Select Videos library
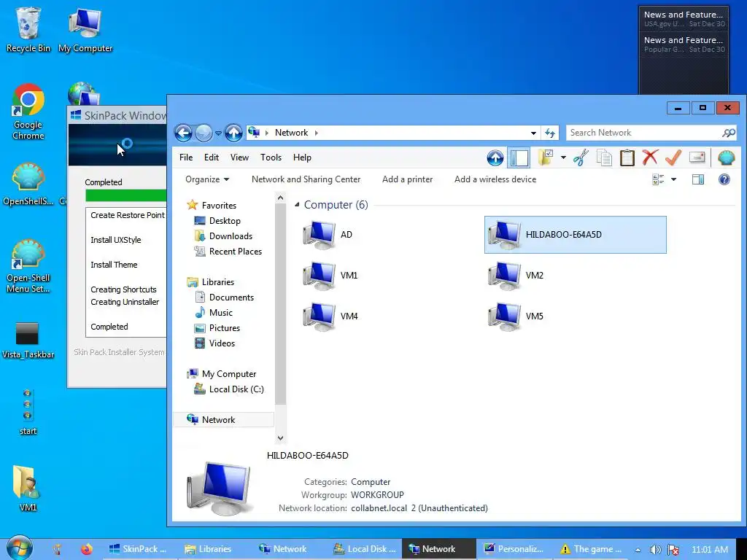This screenshot has width=747, height=560. pos(222,343)
